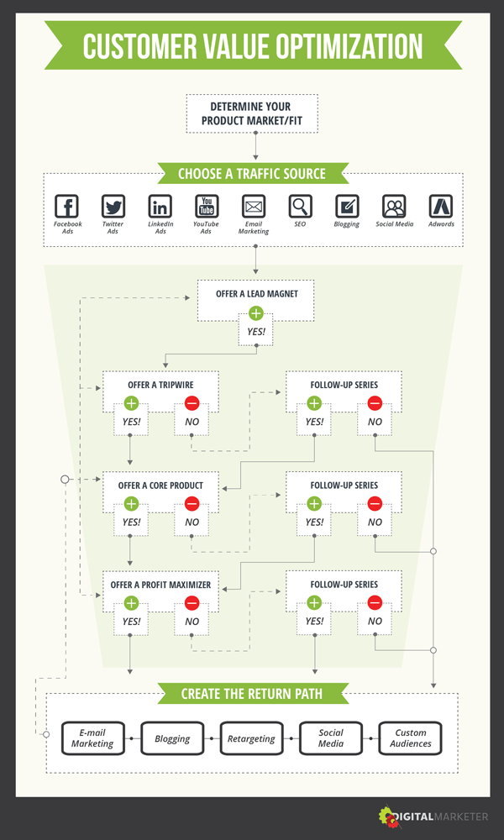Click the Retargeting box
The height and width of the screenshot is (840, 504).
(x=251, y=738)
